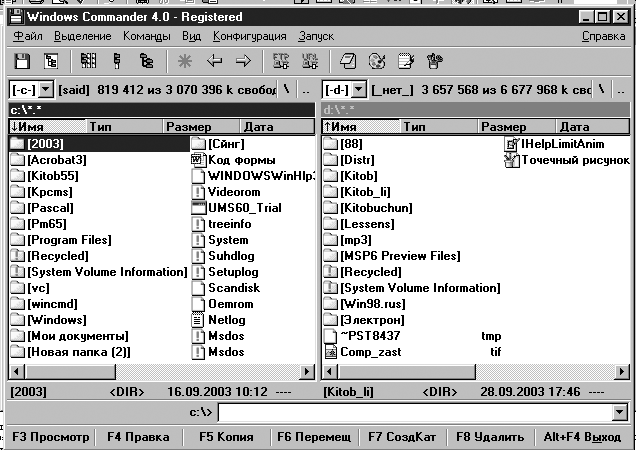Click the left panel horizontal scrollbar thumb
This screenshot has width=636, height=450.
(70, 371)
